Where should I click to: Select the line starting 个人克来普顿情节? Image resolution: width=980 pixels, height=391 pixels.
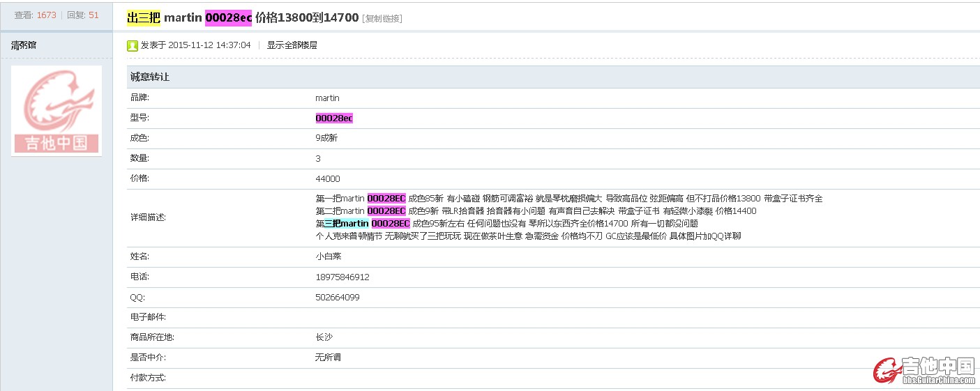(528, 236)
